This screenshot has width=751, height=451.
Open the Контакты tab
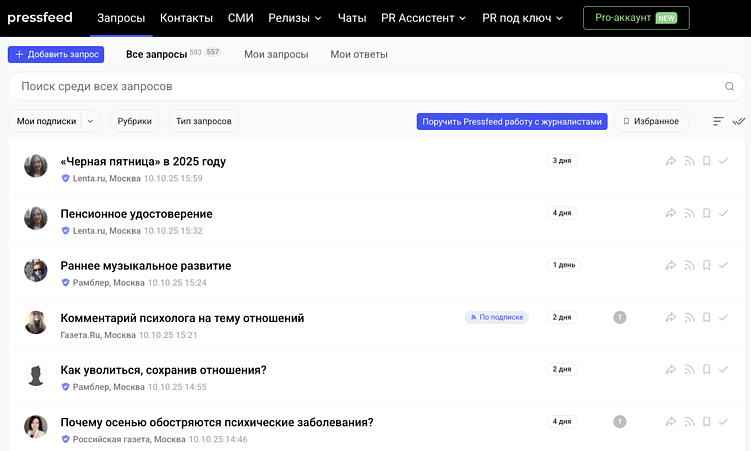pos(186,18)
